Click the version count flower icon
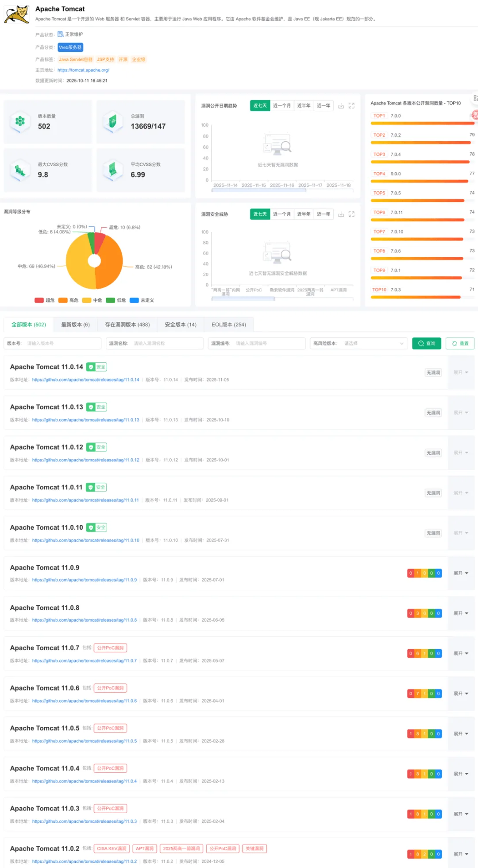478x868 pixels. tap(20, 121)
